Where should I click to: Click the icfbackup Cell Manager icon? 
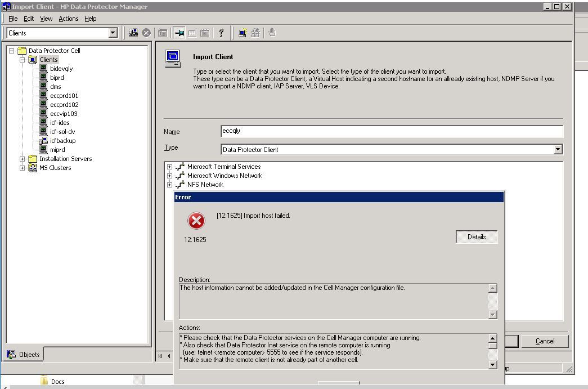click(x=43, y=141)
